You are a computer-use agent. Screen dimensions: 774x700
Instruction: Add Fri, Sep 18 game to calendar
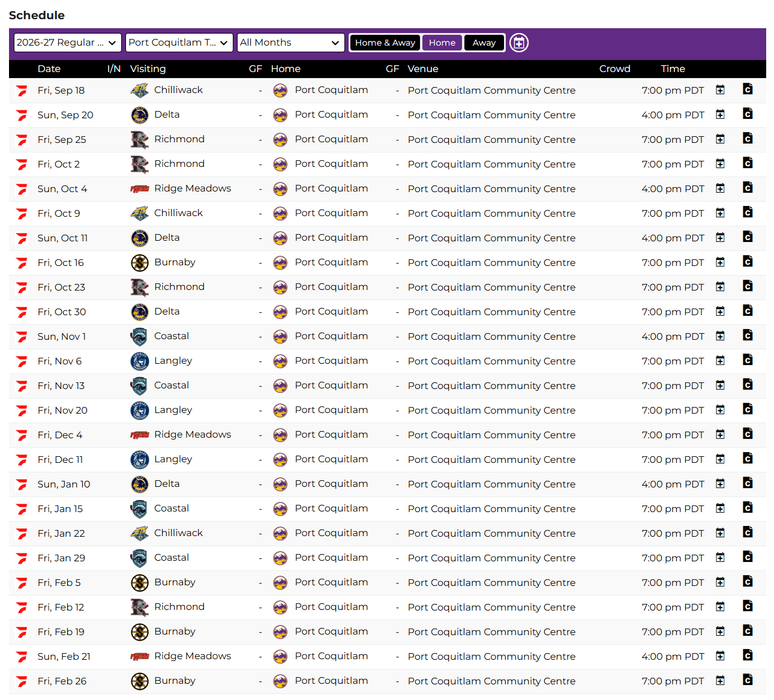click(x=720, y=90)
